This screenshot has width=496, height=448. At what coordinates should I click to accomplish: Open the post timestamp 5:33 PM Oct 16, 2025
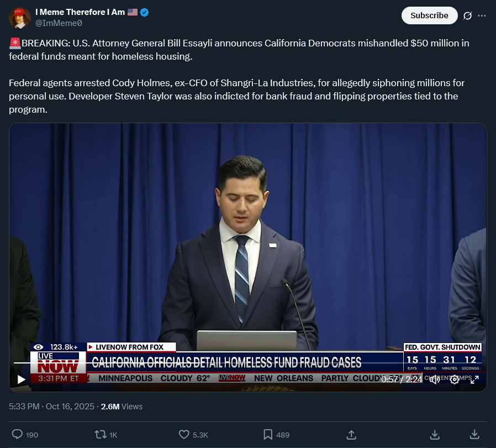(51, 406)
